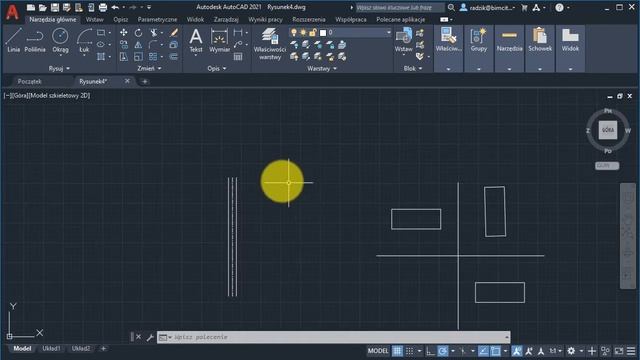
Task: Click the Mirror triangle tool
Action: (138, 44)
